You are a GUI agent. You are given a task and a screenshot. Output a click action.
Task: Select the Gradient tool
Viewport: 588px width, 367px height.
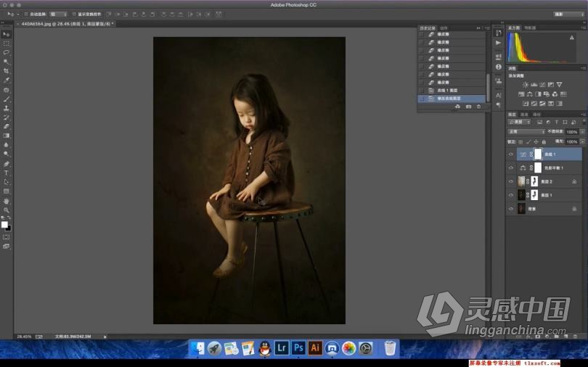tap(6, 136)
